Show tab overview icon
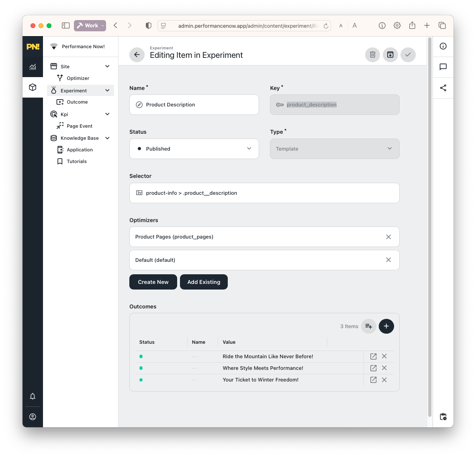The image size is (476, 457). 442,25
